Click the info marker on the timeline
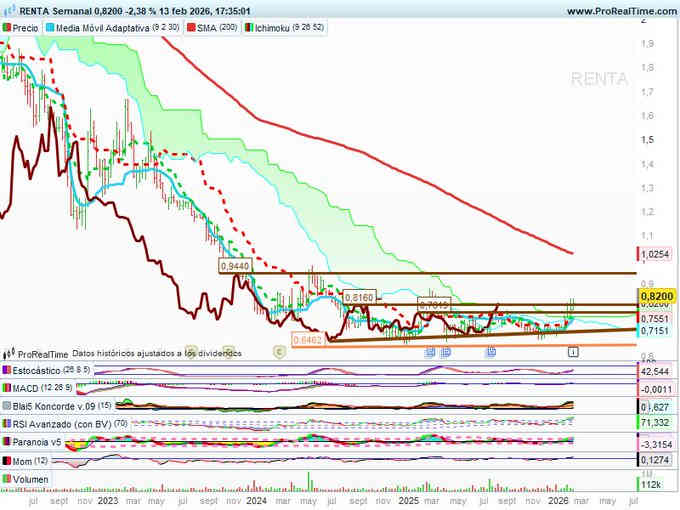 click(x=573, y=352)
